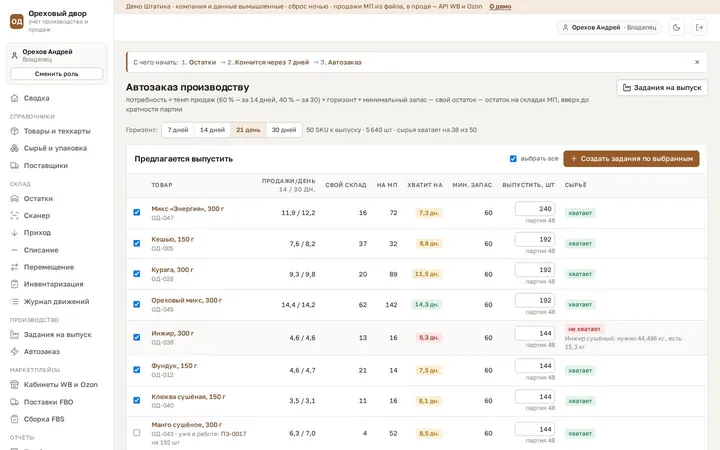
Task: Open Сводка in sidebar menu
Action: [56, 98]
